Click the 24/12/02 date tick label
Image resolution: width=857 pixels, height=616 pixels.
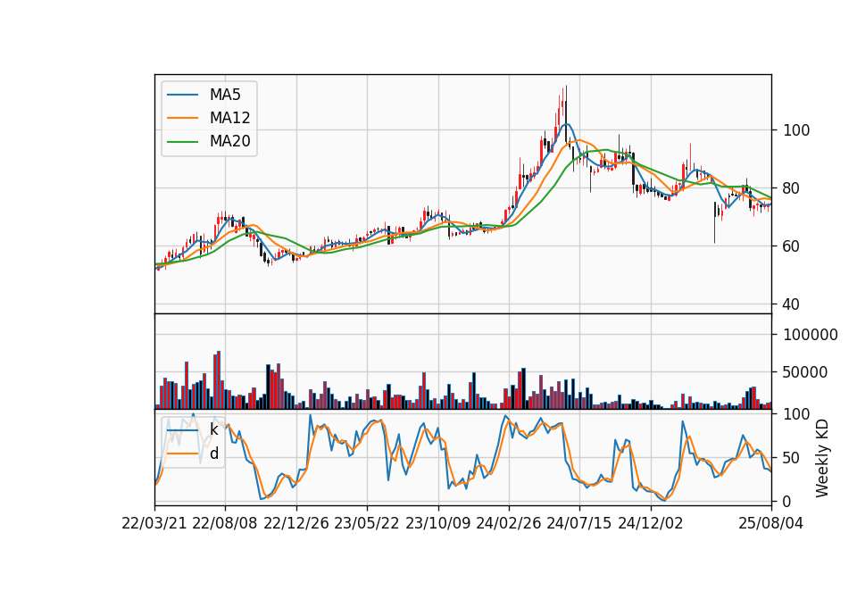(x=651, y=523)
